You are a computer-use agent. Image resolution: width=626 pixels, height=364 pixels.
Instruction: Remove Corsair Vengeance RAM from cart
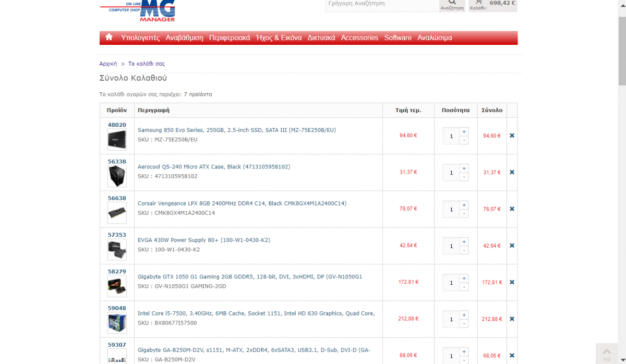pos(512,209)
